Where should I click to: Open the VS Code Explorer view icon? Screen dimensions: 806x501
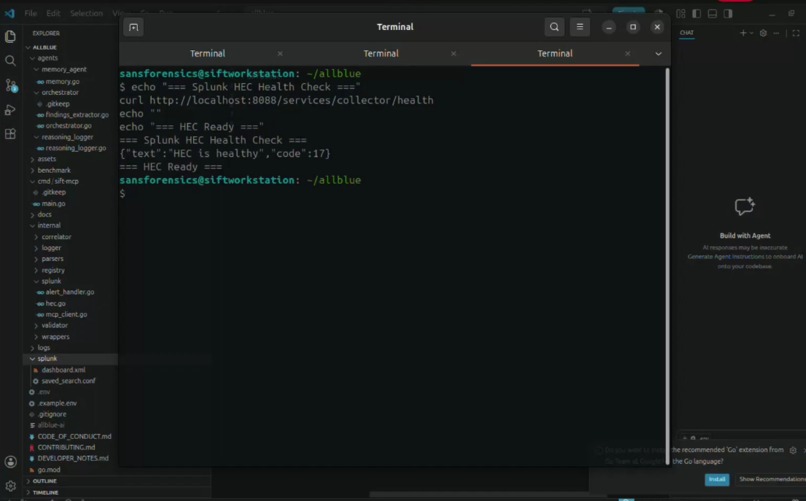click(x=10, y=36)
